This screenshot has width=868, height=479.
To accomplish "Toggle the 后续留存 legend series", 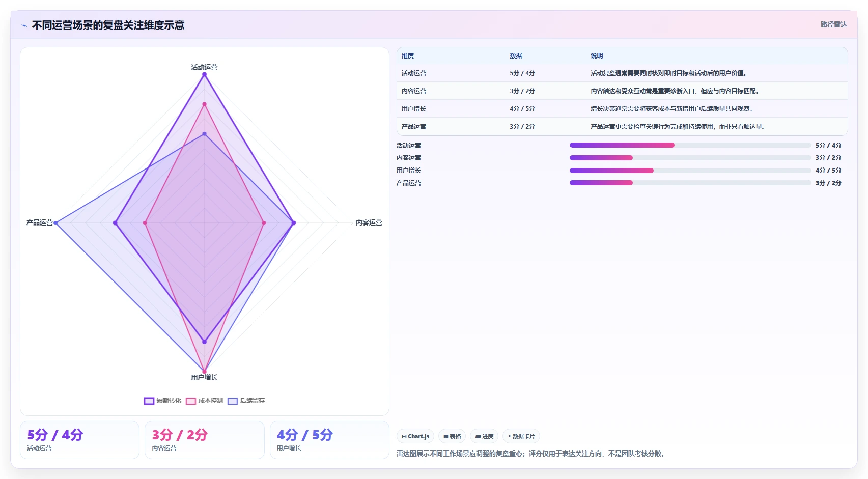I will 246,401.
